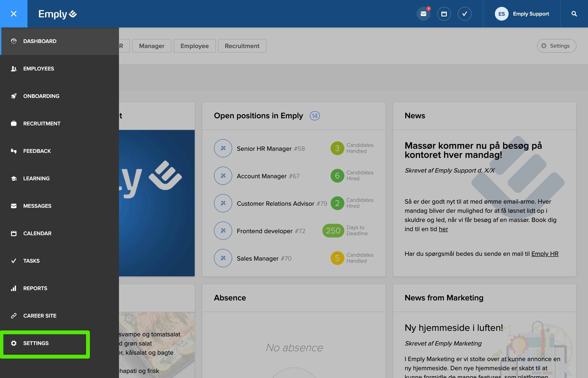
Task: Click the Frontend developer position icon
Action: click(x=223, y=231)
